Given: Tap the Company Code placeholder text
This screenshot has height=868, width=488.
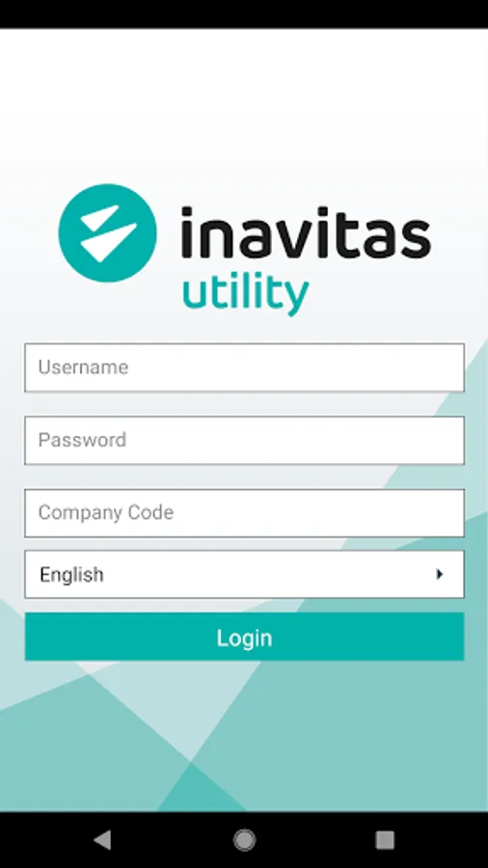Looking at the screenshot, I should [x=106, y=513].
